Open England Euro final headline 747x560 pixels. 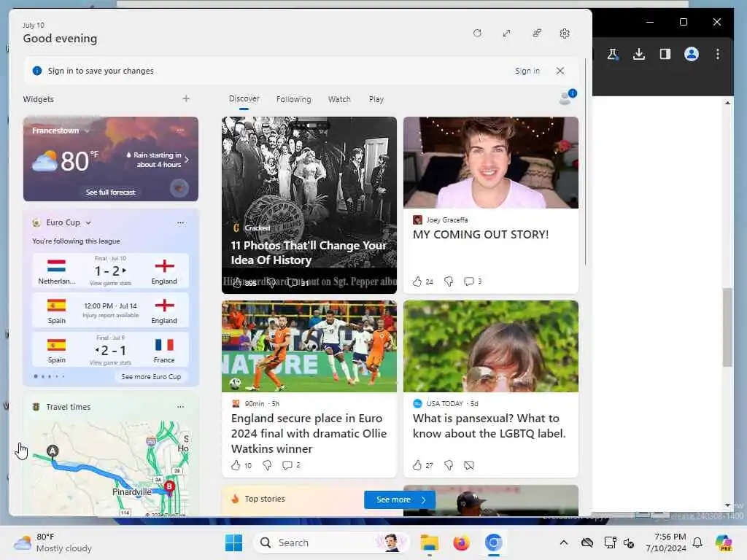(309, 433)
